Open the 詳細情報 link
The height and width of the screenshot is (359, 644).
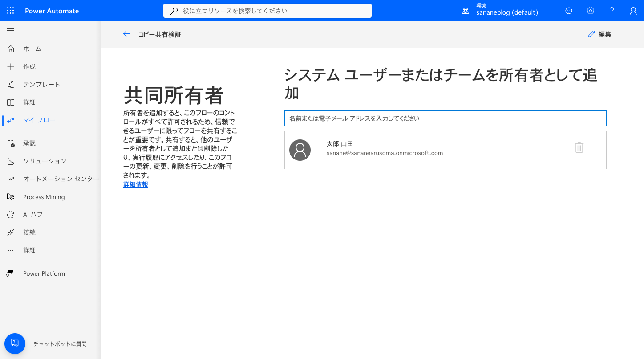pos(136,184)
